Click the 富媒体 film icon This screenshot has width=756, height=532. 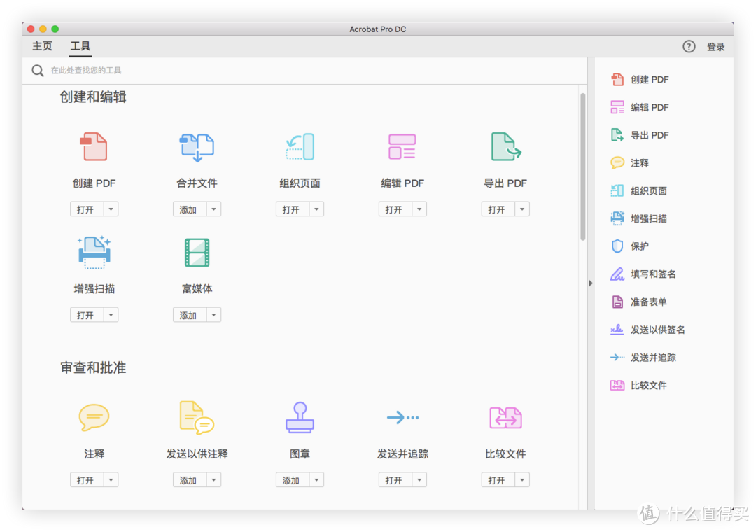197,252
